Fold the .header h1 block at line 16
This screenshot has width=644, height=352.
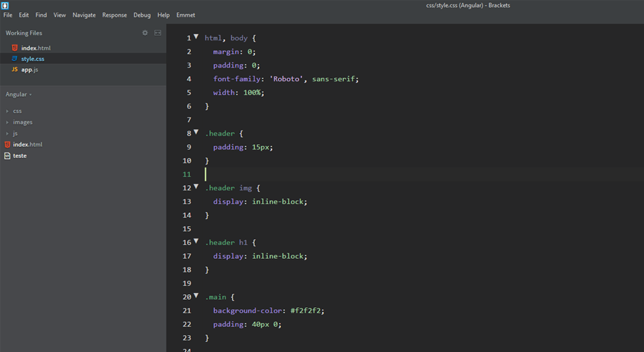point(196,241)
